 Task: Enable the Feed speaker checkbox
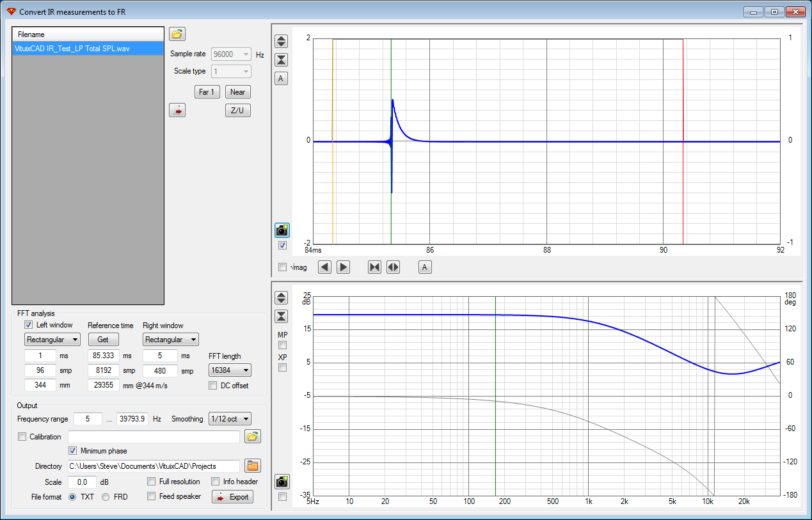(152, 496)
